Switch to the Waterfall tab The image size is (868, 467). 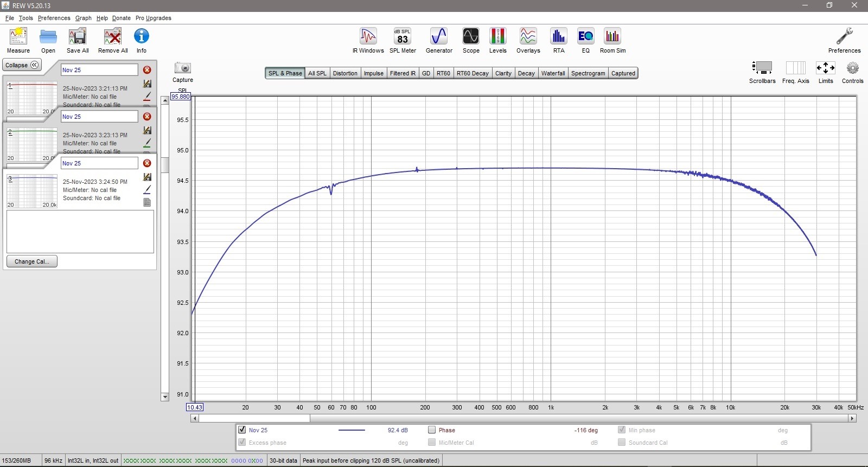(553, 73)
